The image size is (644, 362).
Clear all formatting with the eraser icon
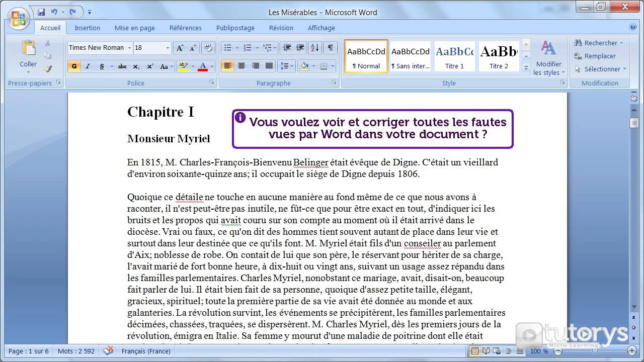(209, 48)
